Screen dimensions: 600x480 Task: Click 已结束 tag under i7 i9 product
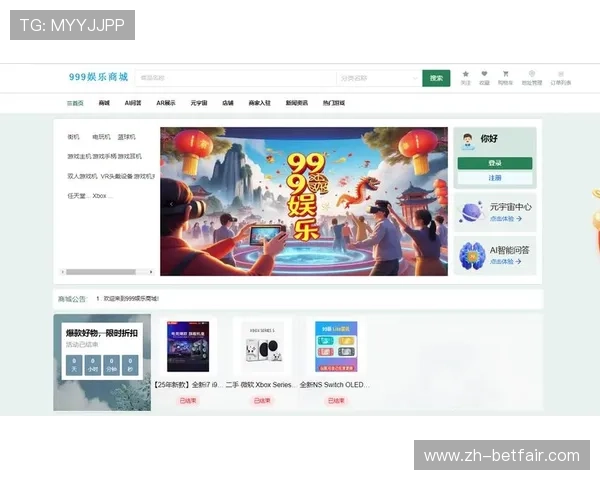188,401
